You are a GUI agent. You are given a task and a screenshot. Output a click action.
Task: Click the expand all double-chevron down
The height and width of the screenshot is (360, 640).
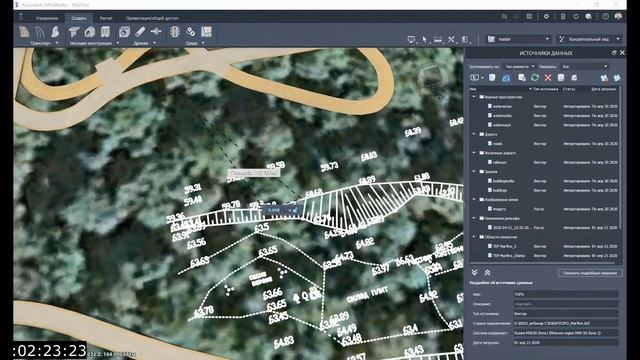pyautogui.click(x=474, y=272)
